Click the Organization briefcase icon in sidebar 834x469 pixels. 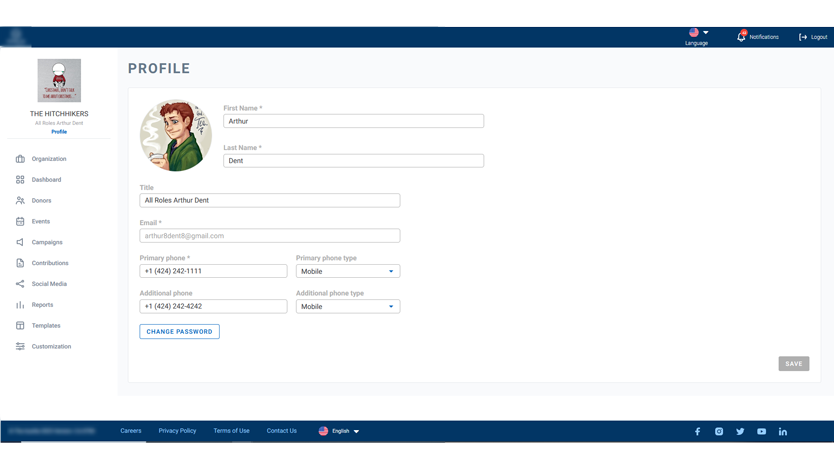(20, 159)
